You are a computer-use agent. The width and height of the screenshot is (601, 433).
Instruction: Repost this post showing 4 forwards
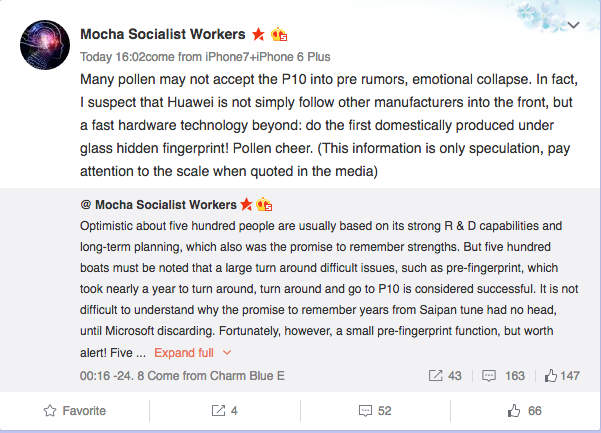pos(224,410)
